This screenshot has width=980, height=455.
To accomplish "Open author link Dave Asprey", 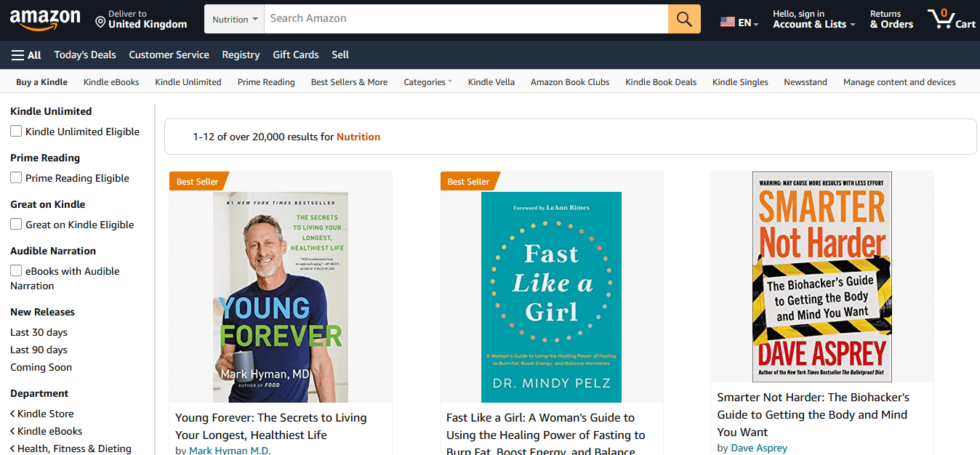I will click(759, 448).
